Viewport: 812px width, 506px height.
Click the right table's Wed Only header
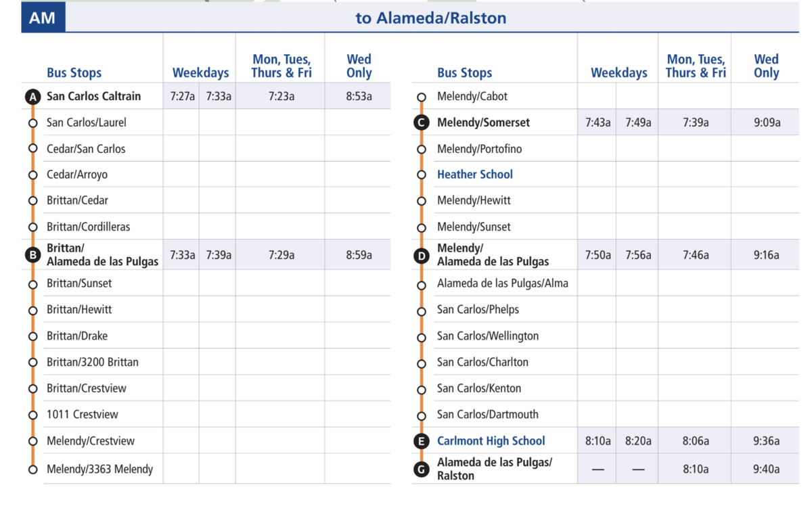pyautogui.click(x=766, y=66)
